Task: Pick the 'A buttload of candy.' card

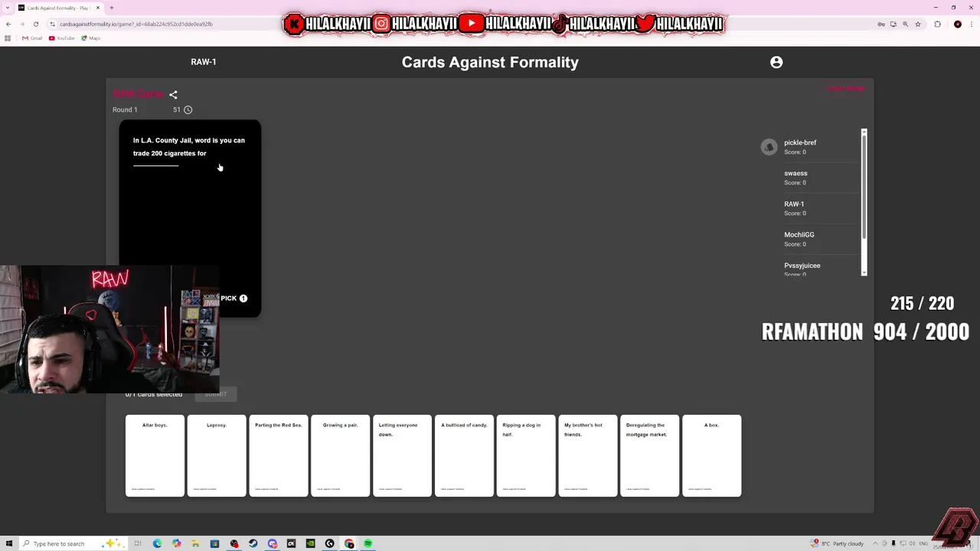Action: (x=465, y=456)
